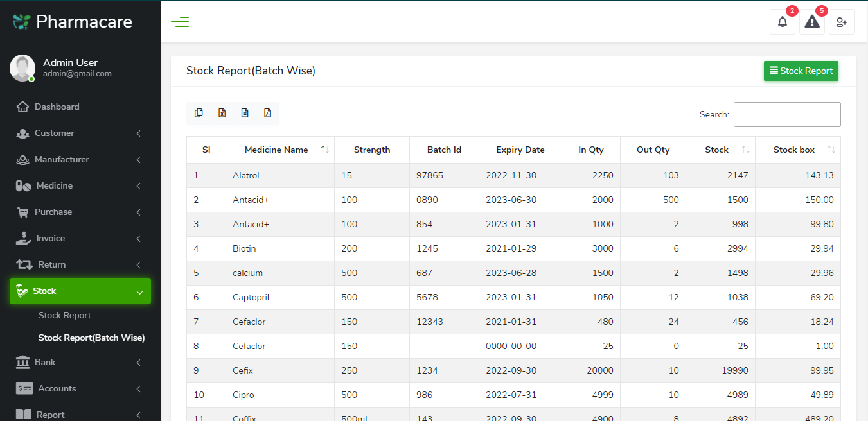868x421 pixels.
Task: Export the report as a CSV file
Action: (x=245, y=112)
